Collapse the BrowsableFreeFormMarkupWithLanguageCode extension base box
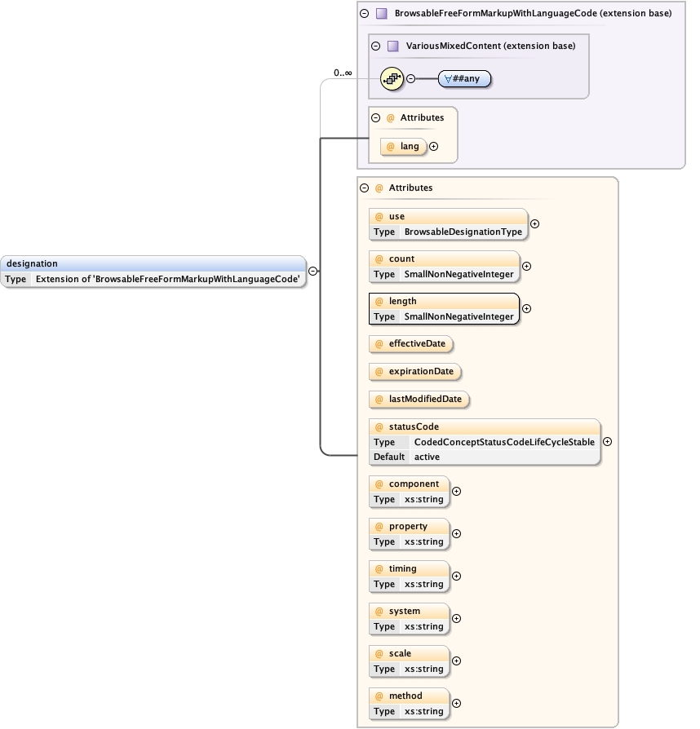 (364, 14)
